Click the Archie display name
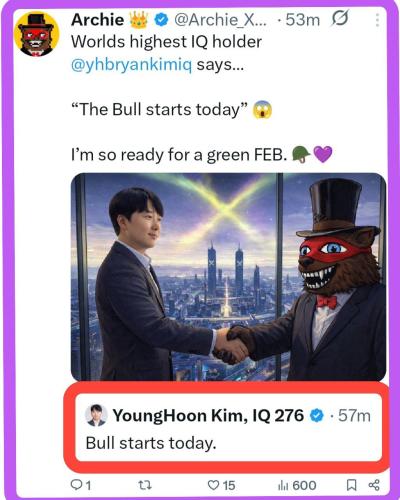The height and width of the screenshot is (500, 400). 97,20
